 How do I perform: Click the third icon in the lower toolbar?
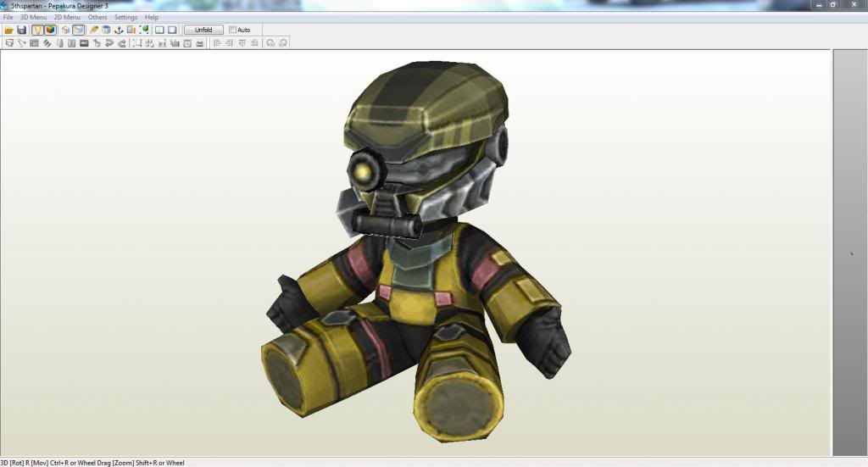[34, 43]
